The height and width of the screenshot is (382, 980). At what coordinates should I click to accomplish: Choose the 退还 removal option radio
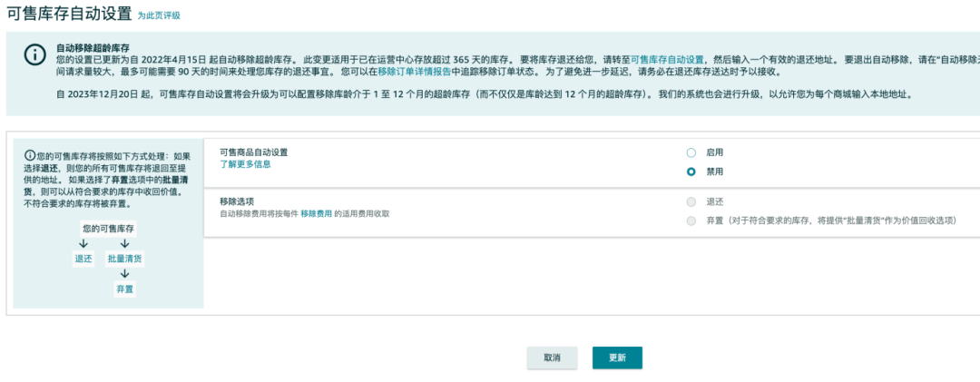click(x=691, y=202)
